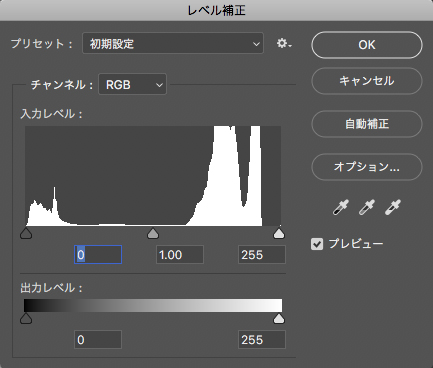433x368 pixels.
Task: Focus the input highlight field showing 255
Action: pyautogui.click(x=262, y=255)
